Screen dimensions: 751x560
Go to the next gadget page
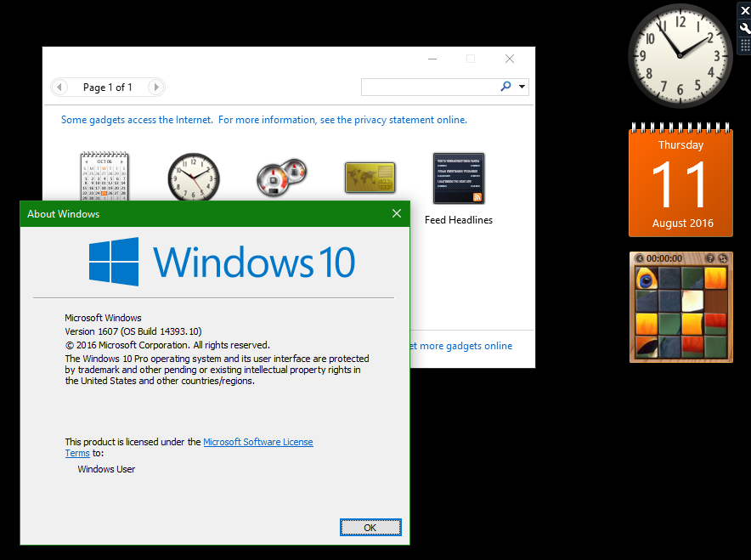click(155, 88)
